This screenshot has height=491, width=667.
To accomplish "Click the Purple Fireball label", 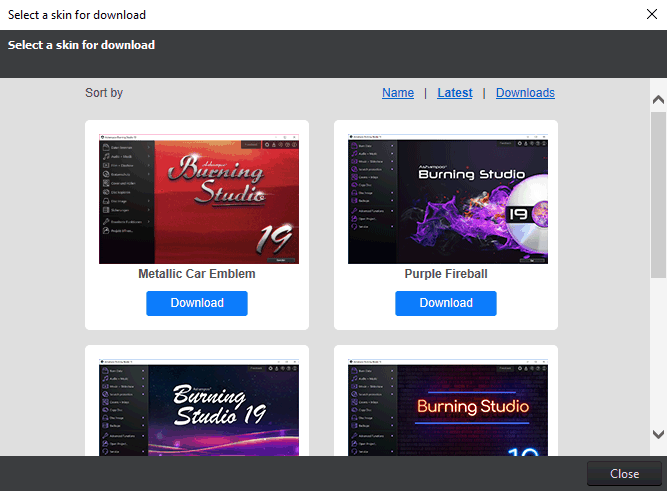I will pos(446,274).
